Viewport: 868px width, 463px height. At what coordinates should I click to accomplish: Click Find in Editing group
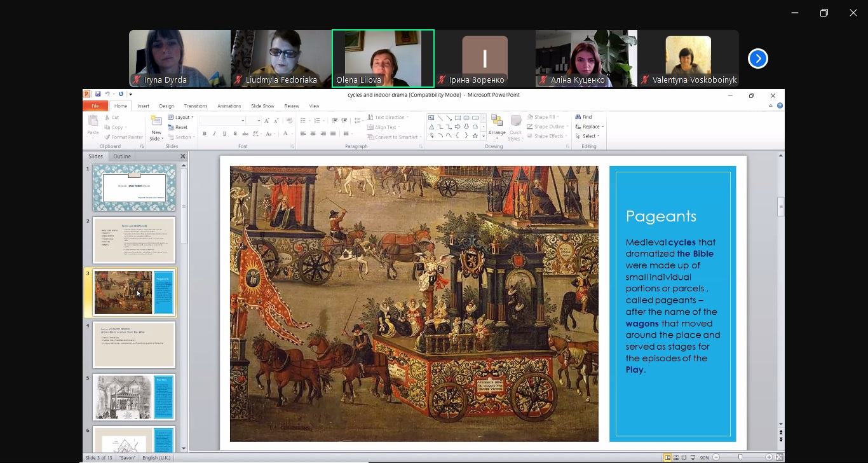tap(583, 117)
